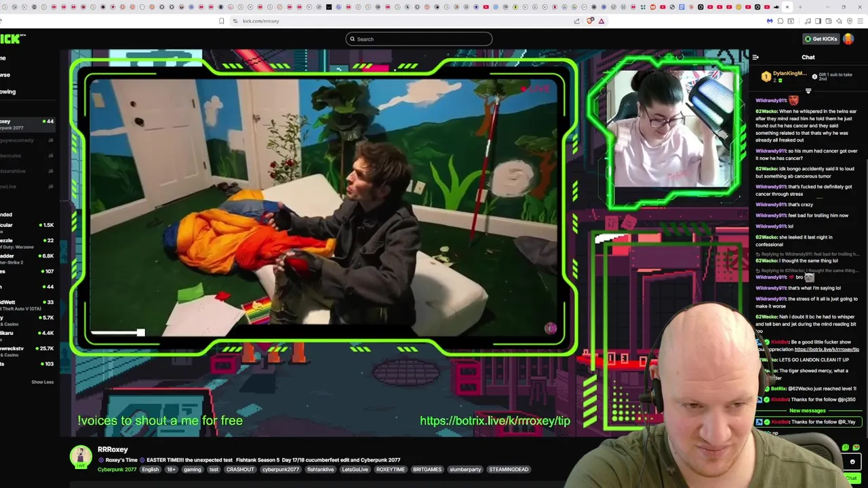This screenshot has height=488, width=868.
Task: Click the Kick logo
Action: point(12,39)
